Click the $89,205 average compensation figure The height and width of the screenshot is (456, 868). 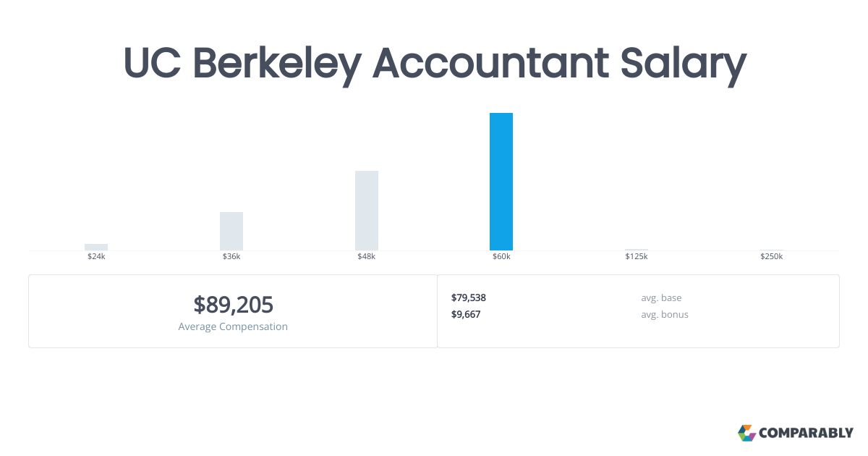pos(233,305)
